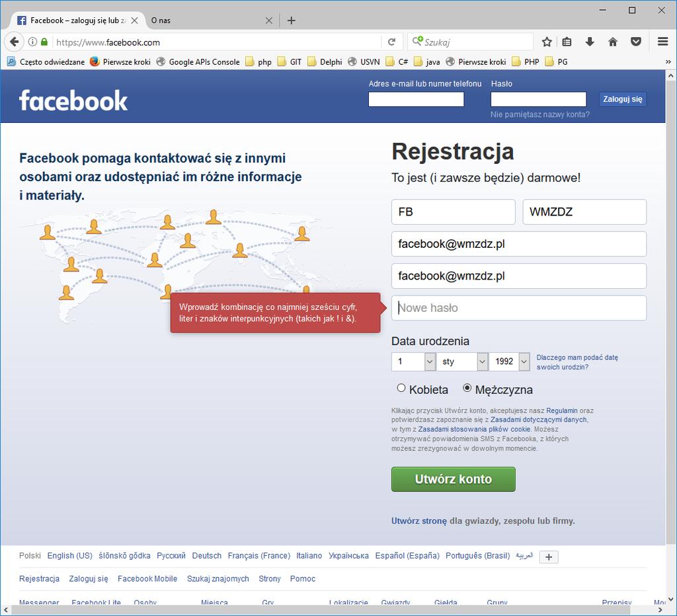677x616 pixels.
Task: Click the green padlock security icon
Action: [x=44, y=42]
